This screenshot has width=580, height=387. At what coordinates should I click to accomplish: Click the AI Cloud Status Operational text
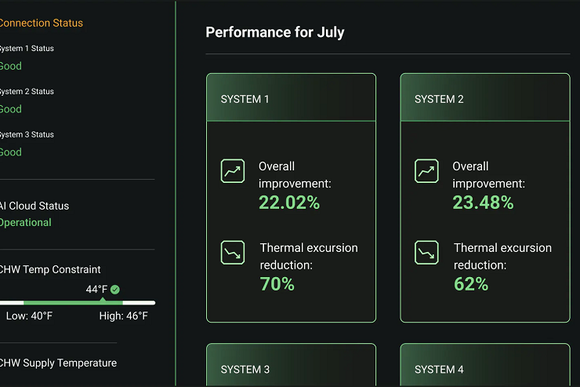pos(25,222)
